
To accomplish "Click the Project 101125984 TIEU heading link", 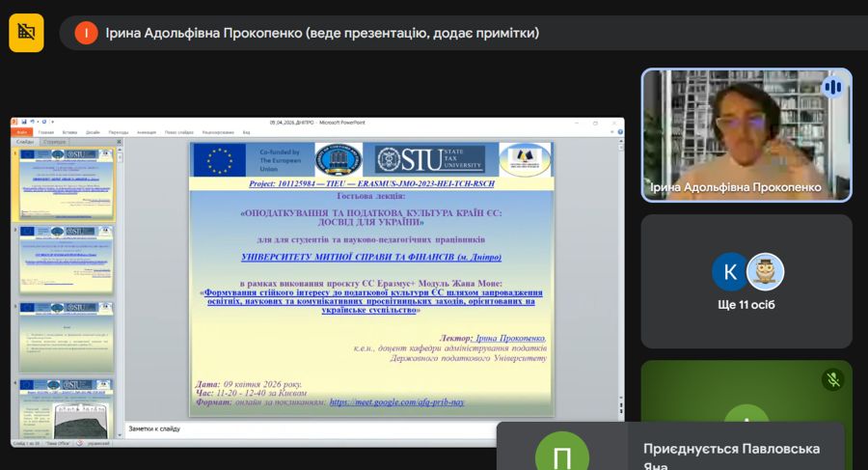I will (x=370, y=182).
